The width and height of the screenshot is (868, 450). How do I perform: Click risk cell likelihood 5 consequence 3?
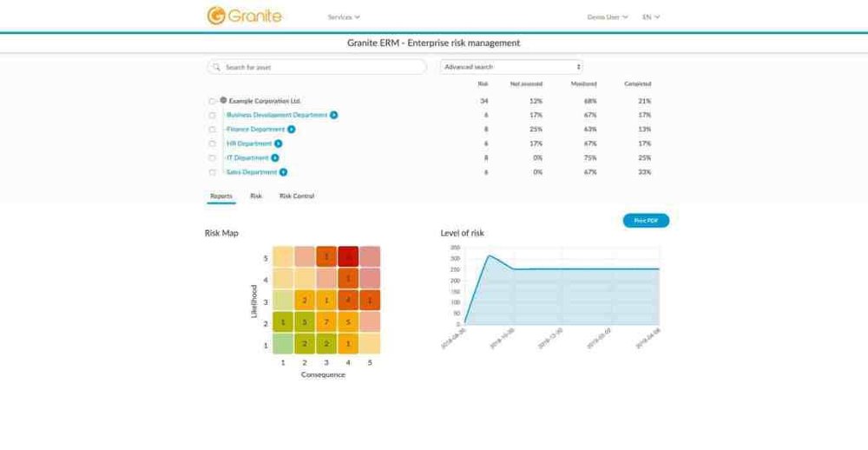coord(326,256)
